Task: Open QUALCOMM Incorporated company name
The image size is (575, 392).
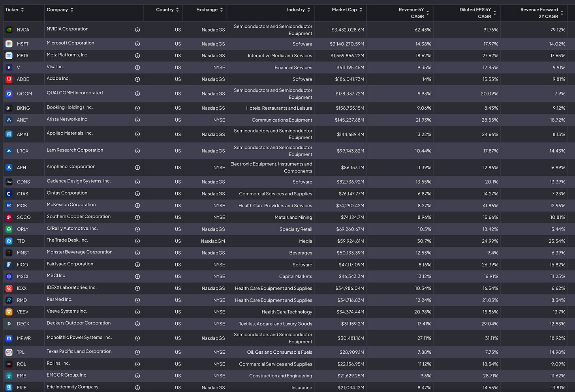Action: tap(75, 93)
